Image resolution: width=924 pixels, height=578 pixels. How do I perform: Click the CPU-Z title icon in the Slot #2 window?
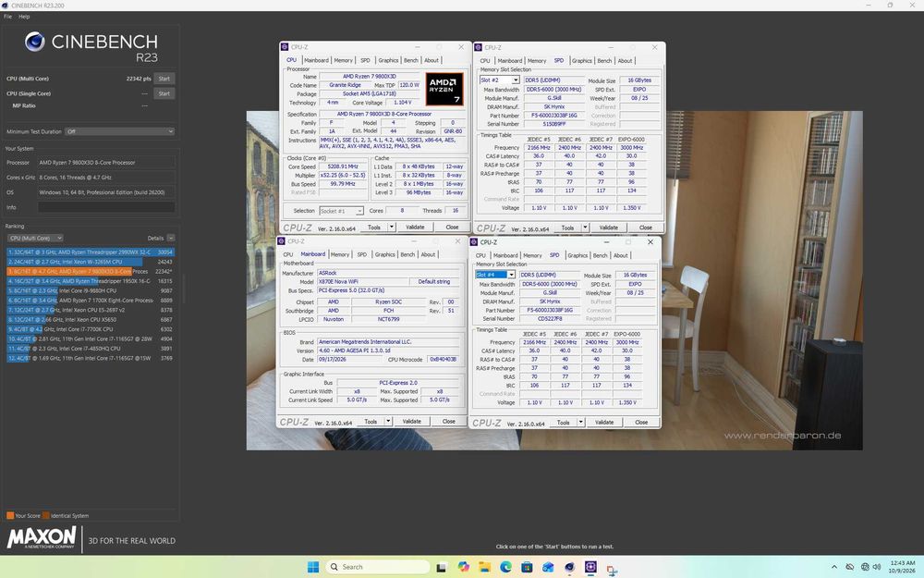tap(479, 47)
